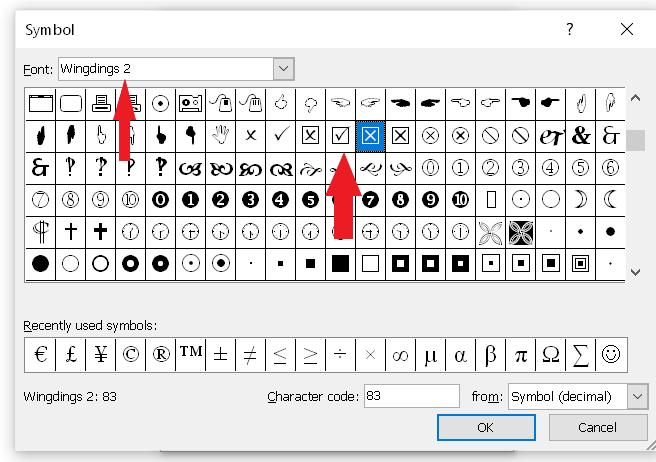Select the circled number 5 symbol
Viewport: 656px width, 462px height.
click(x=581, y=168)
